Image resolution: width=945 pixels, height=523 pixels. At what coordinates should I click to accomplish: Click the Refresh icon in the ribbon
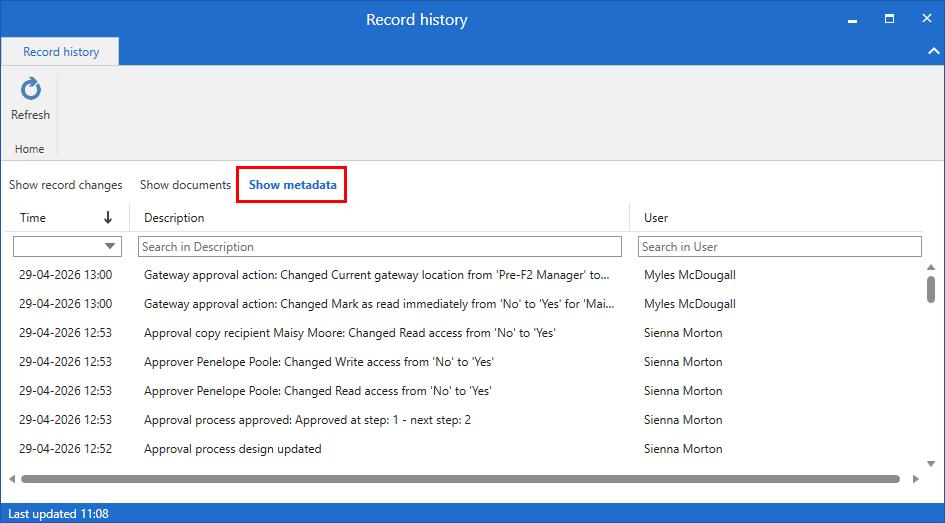coord(31,89)
